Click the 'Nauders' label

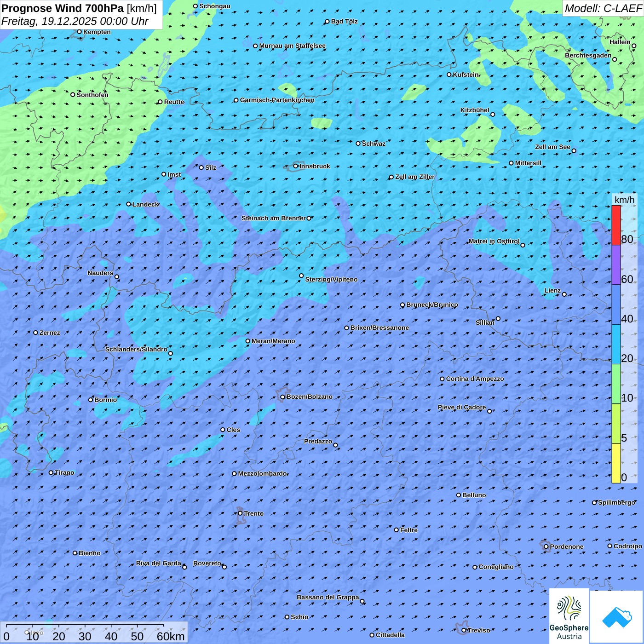(x=100, y=273)
